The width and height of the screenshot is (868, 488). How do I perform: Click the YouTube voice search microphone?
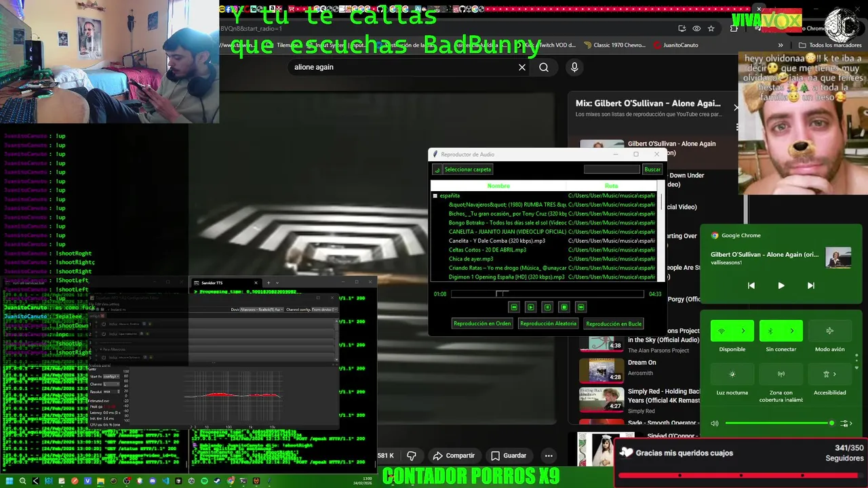tap(574, 67)
